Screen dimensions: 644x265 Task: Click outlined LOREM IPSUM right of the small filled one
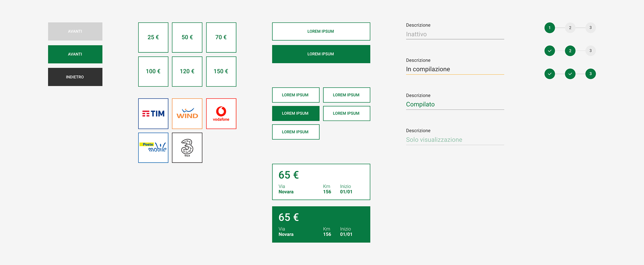click(346, 114)
